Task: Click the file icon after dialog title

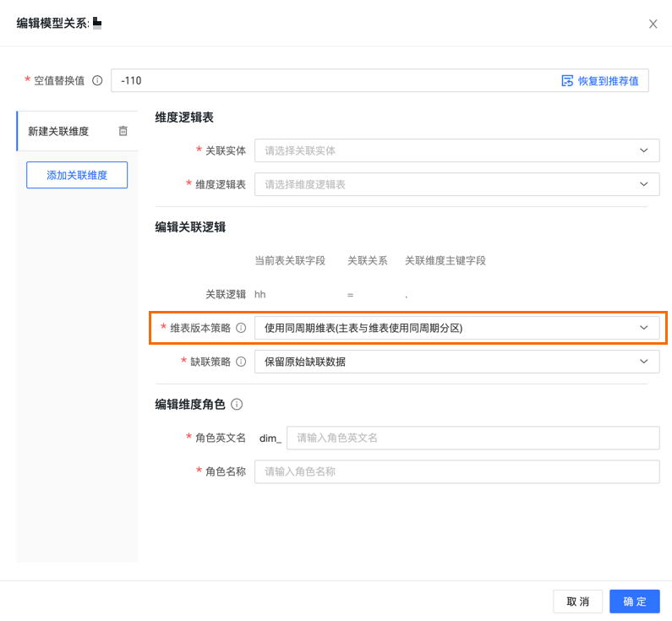Action: [x=97, y=23]
